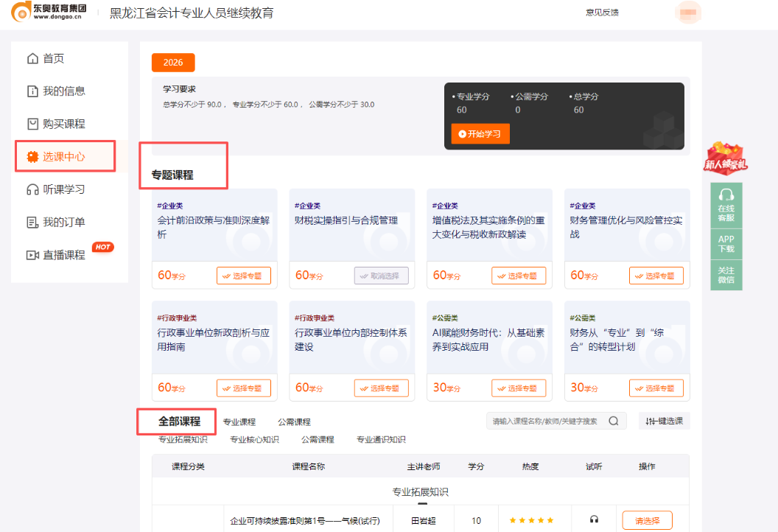Click the home house icon
This screenshot has height=532, width=778.
click(32, 58)
